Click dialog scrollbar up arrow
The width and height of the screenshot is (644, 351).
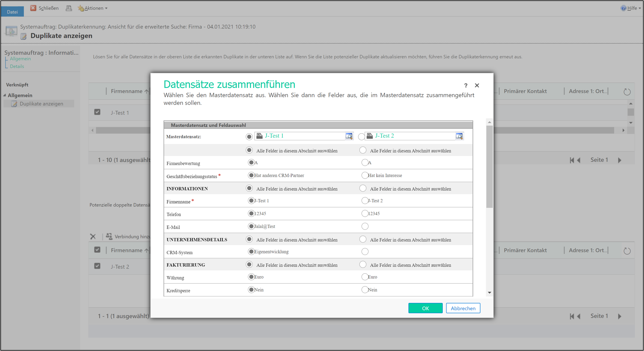coord(489,122)
